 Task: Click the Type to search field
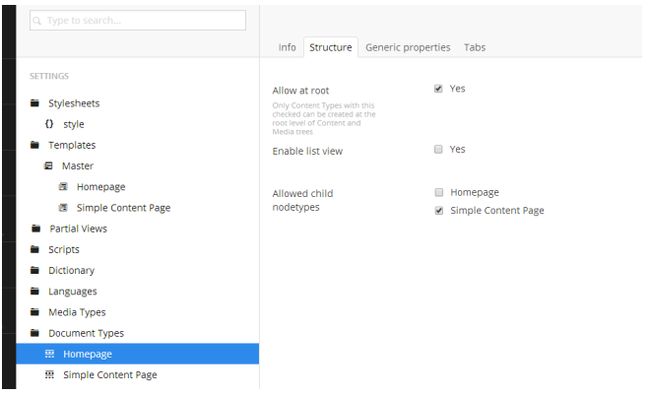click(x=138, y=20)
